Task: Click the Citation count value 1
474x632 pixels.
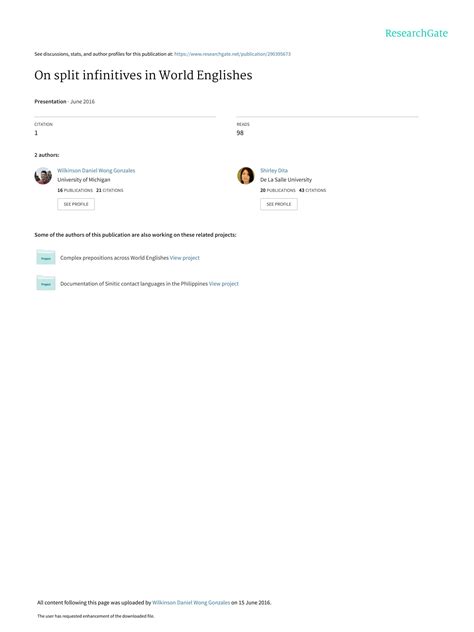Action: [36, 133]
